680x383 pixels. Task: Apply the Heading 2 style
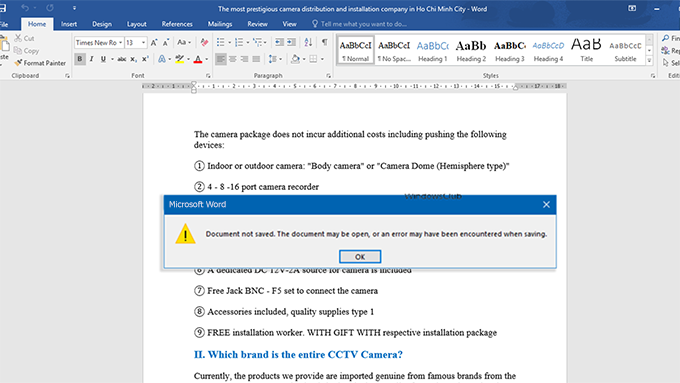(x=471, y=51)
